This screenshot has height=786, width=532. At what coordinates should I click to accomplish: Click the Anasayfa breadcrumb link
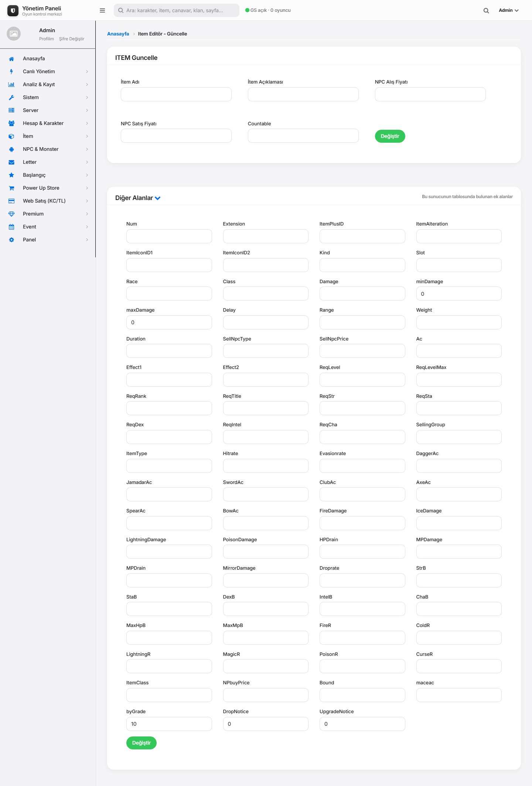(x=118, y=34)
